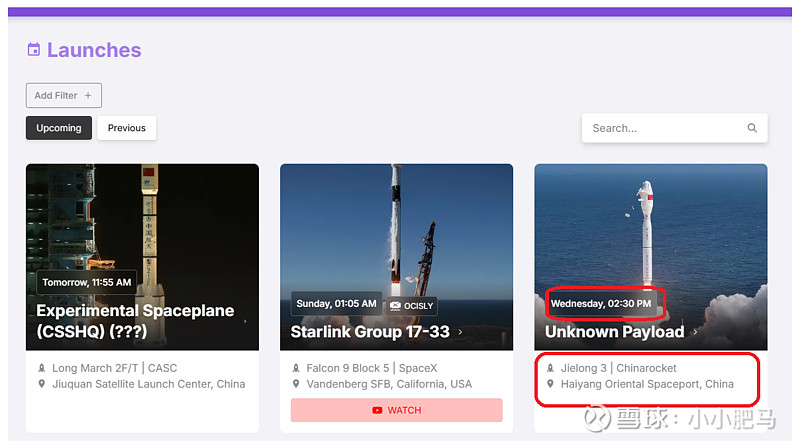This screenshot has width=800, height=444.
Task: Click Haiyang Oriental Spaceport, China text
Action: (x=647, y=384)
